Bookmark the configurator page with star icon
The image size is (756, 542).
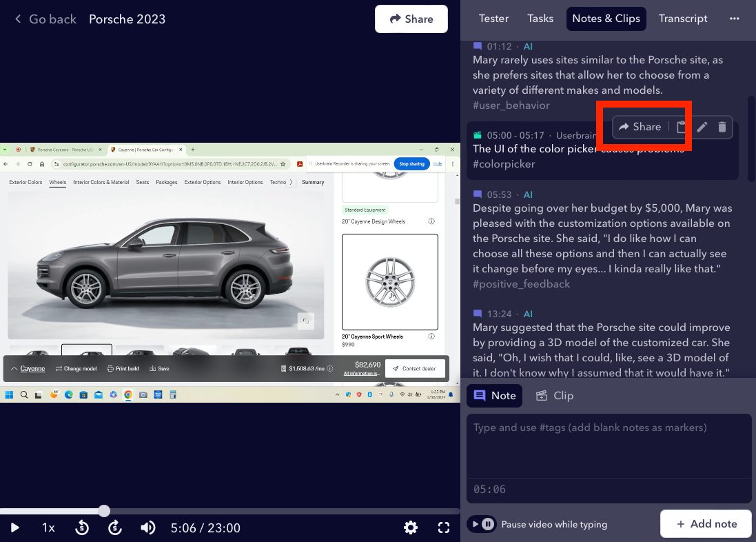coord(283,164)
